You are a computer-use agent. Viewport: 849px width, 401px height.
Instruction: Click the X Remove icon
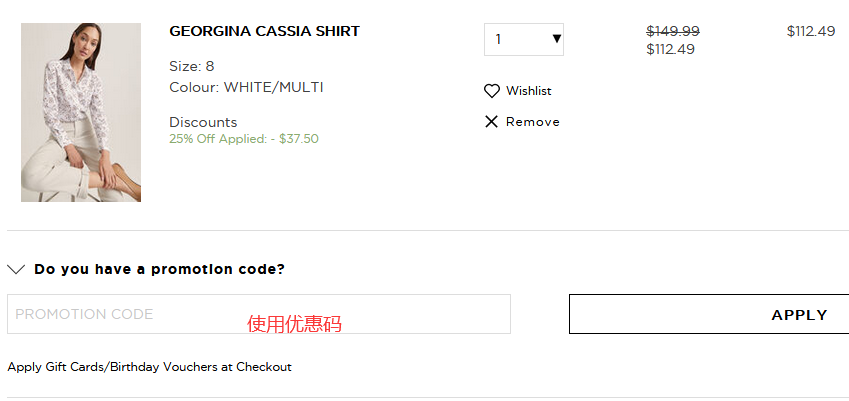point(491,122)
